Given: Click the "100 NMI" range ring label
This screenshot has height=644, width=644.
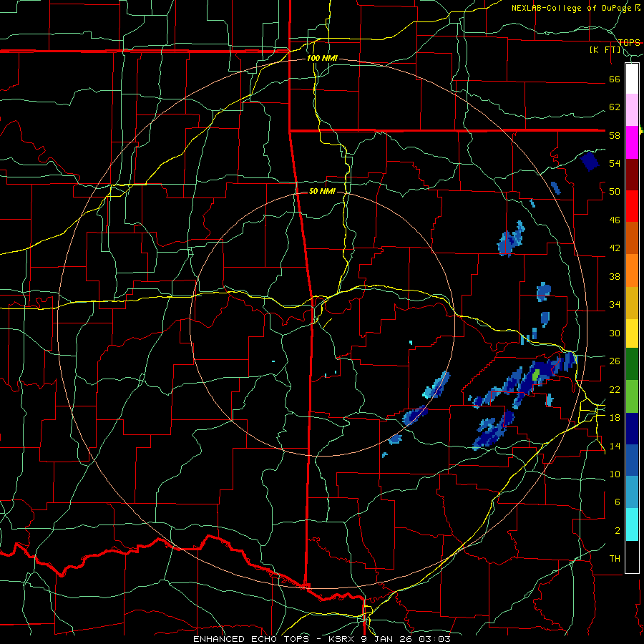Looking at the screenshot, I should click(x=322, y=59).
